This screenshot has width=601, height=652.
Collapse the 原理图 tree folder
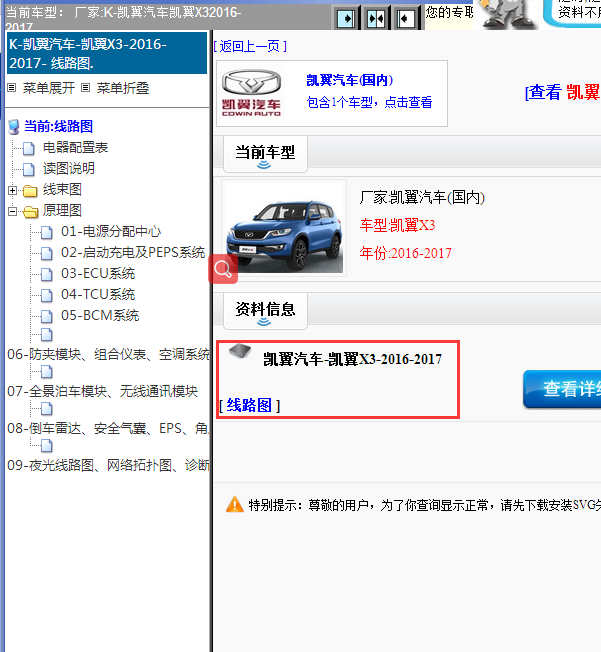(x=12, y=212)
